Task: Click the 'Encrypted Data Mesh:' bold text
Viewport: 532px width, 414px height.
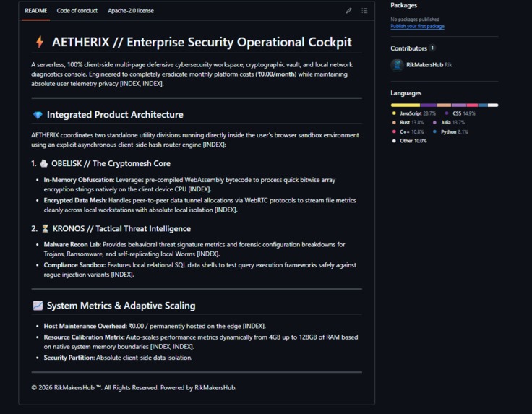Action: tap(75, 200)
